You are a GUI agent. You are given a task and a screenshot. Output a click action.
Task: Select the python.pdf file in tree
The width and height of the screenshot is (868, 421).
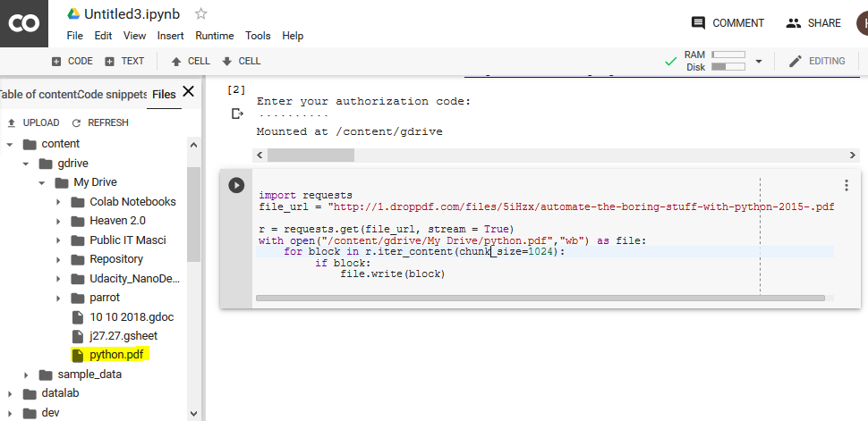(116, 355)
